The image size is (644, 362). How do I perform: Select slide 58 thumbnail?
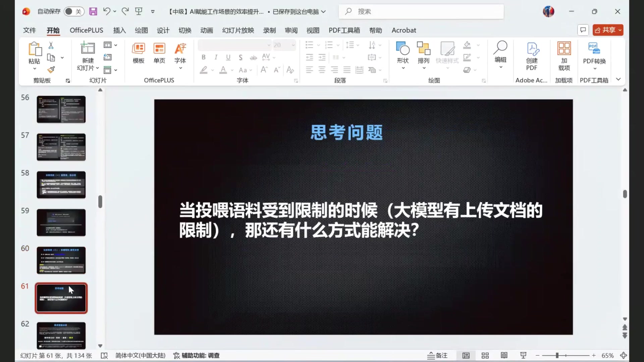[x=61, y=185]
